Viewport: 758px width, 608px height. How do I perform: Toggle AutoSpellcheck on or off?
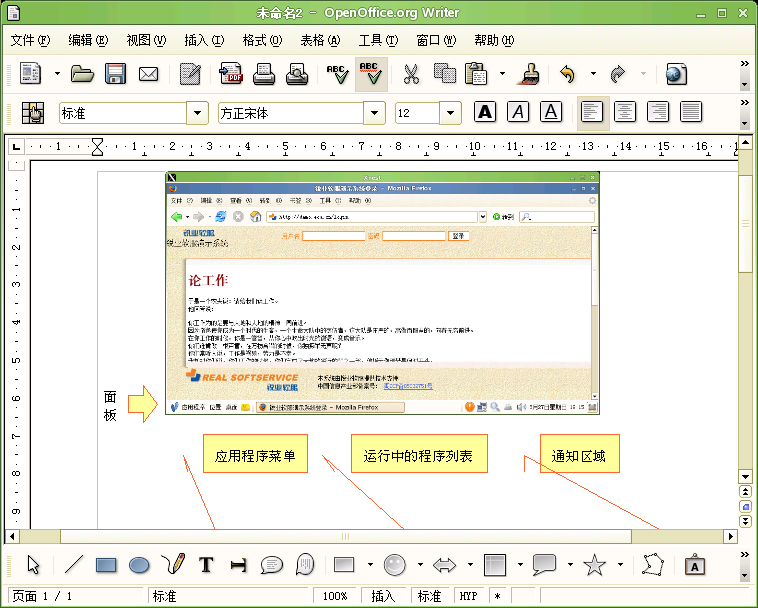tap(369, 74)
